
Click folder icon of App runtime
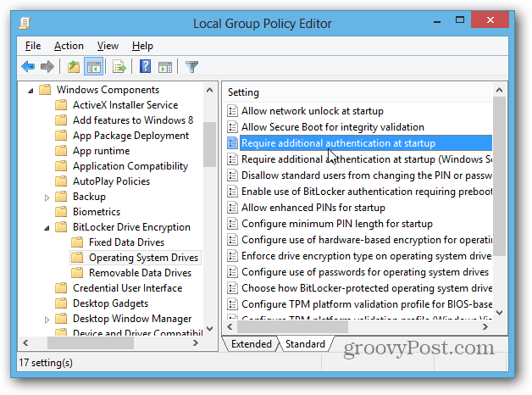click(61, 151)
